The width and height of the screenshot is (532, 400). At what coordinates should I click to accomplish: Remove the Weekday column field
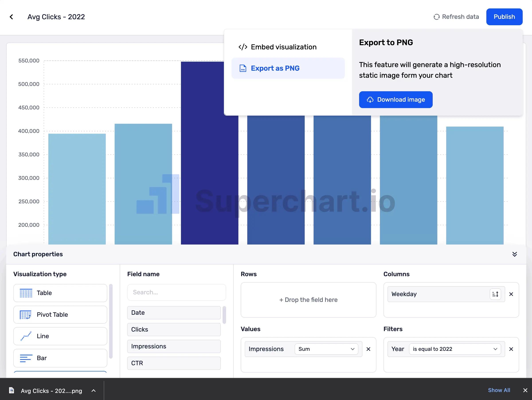[x=511, y=294]
